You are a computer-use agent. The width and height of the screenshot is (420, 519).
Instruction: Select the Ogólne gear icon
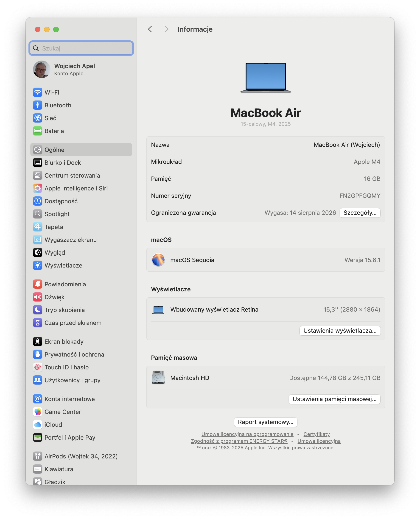[x=37, y=150]
